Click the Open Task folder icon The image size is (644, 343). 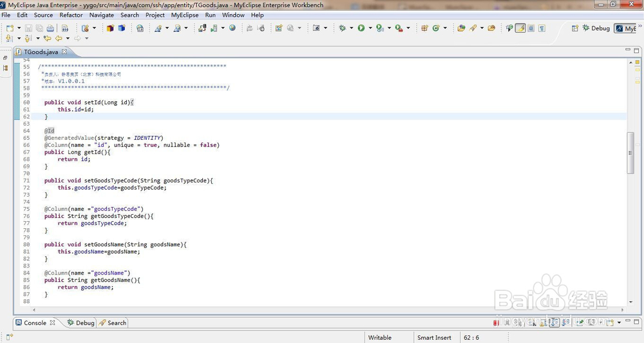pos(491,28)
